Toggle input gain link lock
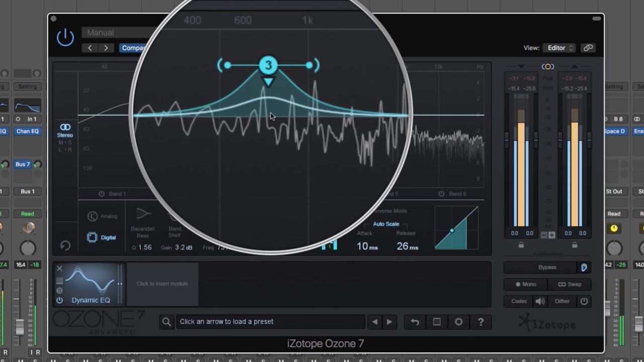This screenshot has width=644, height=362. [521, 245]
